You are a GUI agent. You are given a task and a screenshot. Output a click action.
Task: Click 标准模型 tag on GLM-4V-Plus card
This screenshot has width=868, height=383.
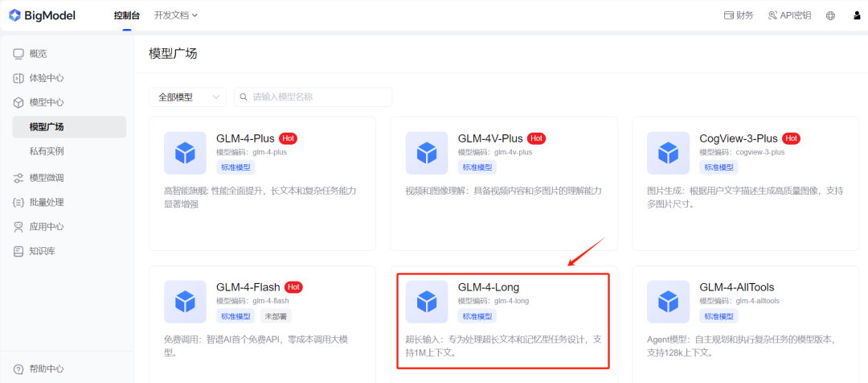coord(477,167)
